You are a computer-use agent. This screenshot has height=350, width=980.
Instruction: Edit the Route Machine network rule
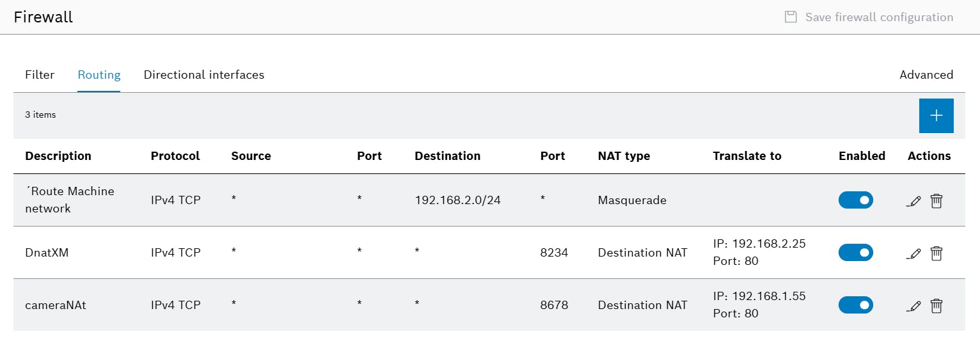[914, 201]
